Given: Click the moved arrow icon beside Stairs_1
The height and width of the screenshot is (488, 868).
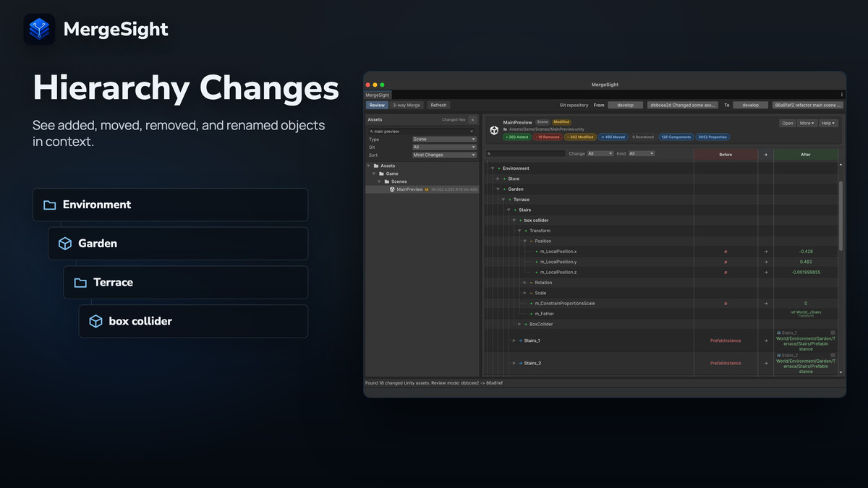Looking at the screenshot, I should [520, 340].
